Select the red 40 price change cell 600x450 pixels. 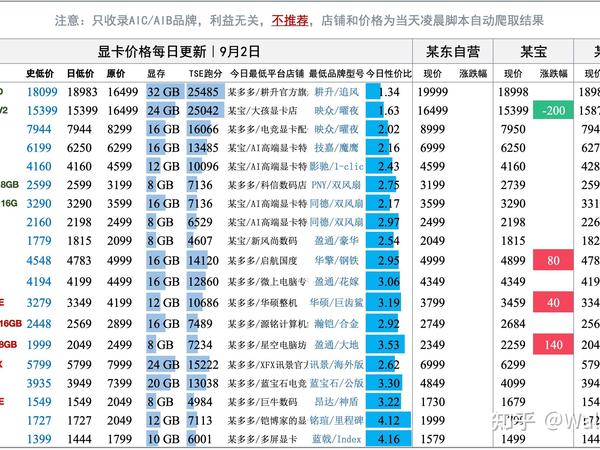click(x=553, y=303)
